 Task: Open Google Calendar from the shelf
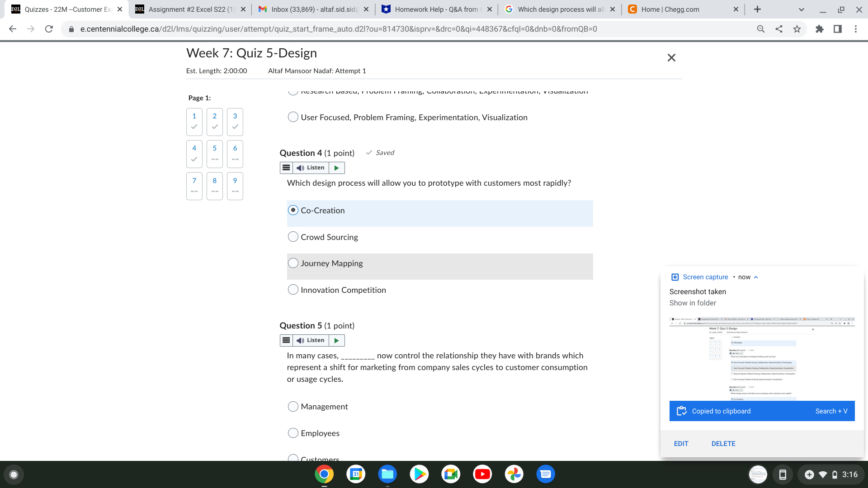pyautogui.click(x=356, y=474)
